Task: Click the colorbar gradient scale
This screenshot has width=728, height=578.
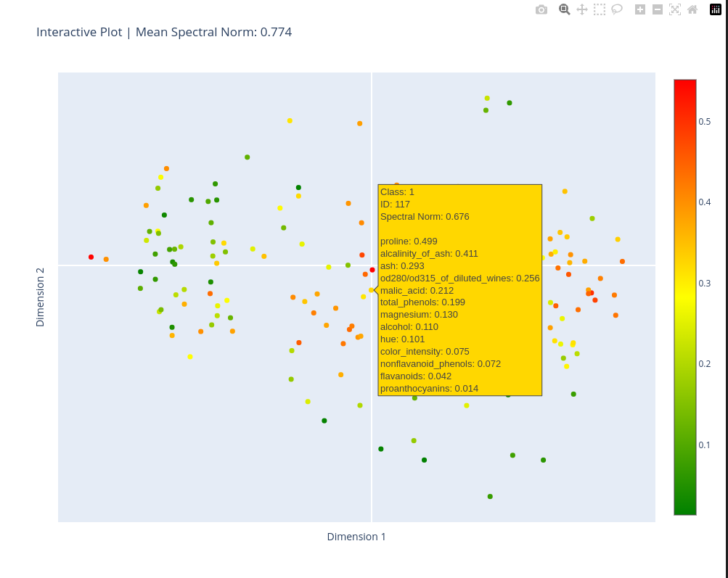Action: pos(685,297)
